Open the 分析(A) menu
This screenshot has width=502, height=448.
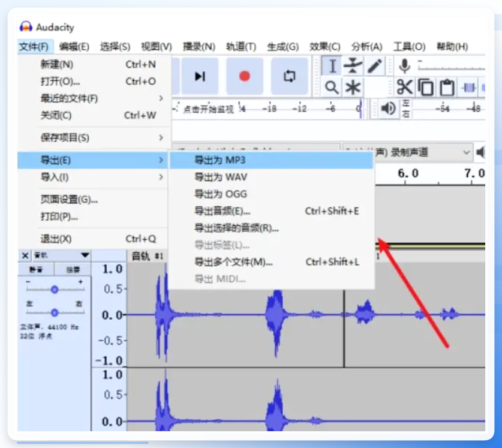click(x=367, y=47)
